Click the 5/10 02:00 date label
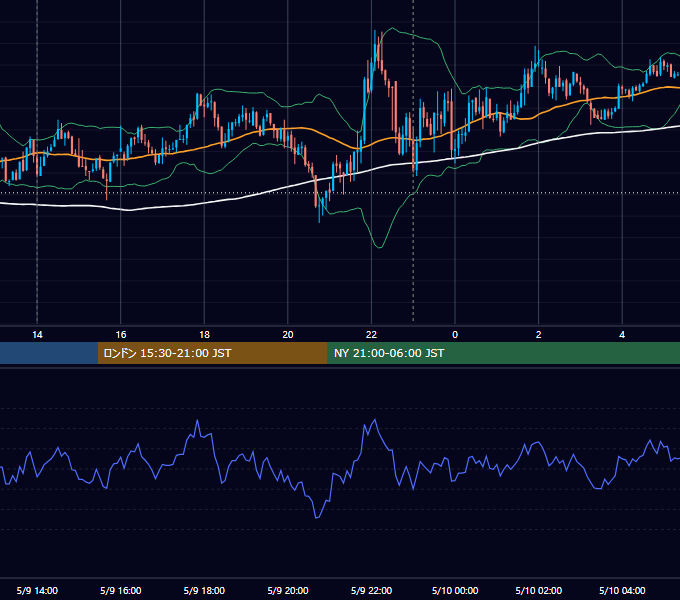The height and width of the screenshot is (600, 680). [539, 590]
